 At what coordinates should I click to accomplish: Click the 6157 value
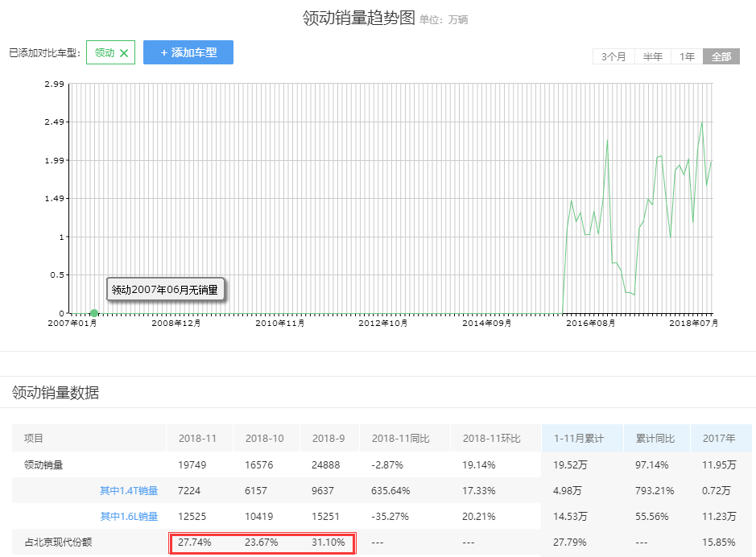(255, 490)
